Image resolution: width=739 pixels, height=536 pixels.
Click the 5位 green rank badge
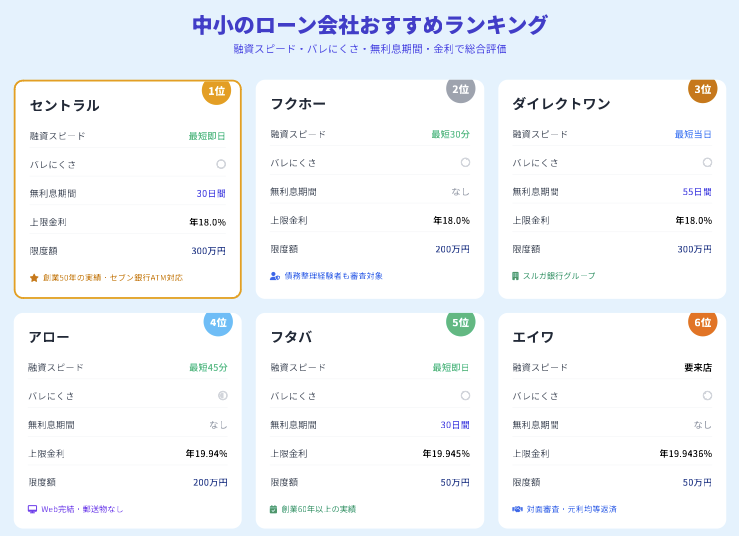pyautogui.click(x=460, y=322)
